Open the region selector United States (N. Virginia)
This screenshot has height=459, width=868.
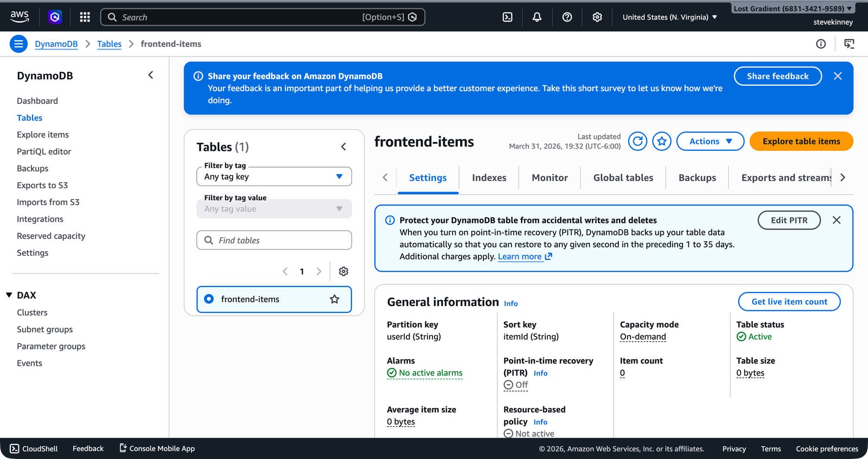669,17
